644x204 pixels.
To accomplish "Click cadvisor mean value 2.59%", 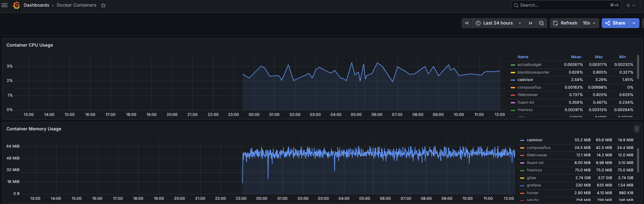I will (577, 80).
